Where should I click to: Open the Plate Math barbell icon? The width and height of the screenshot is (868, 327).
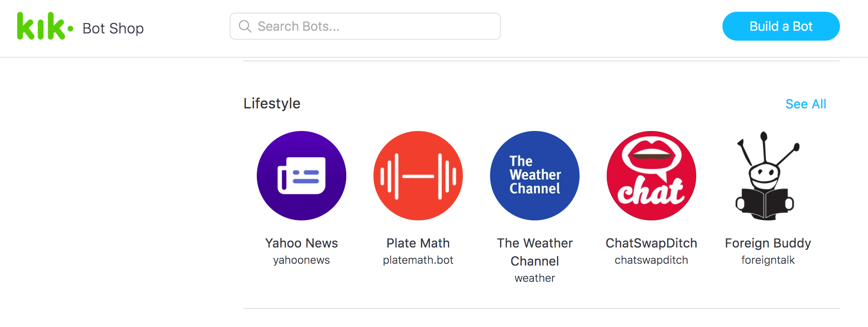(418, 176)
